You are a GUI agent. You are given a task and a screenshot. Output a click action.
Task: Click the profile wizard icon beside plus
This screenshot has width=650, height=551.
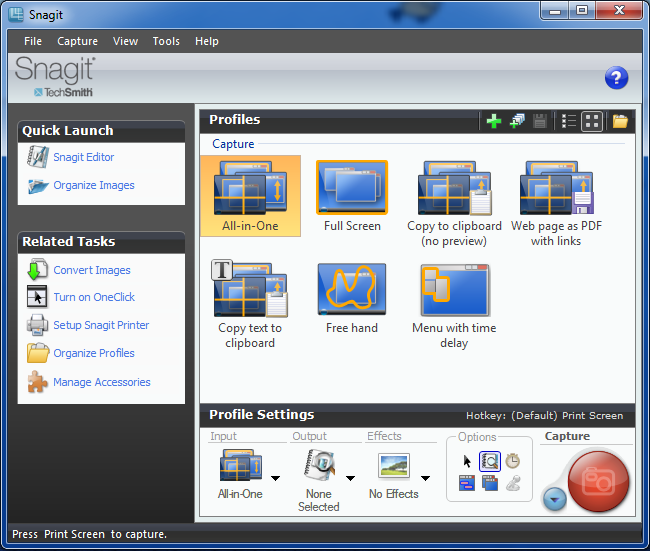pos(517,121)
